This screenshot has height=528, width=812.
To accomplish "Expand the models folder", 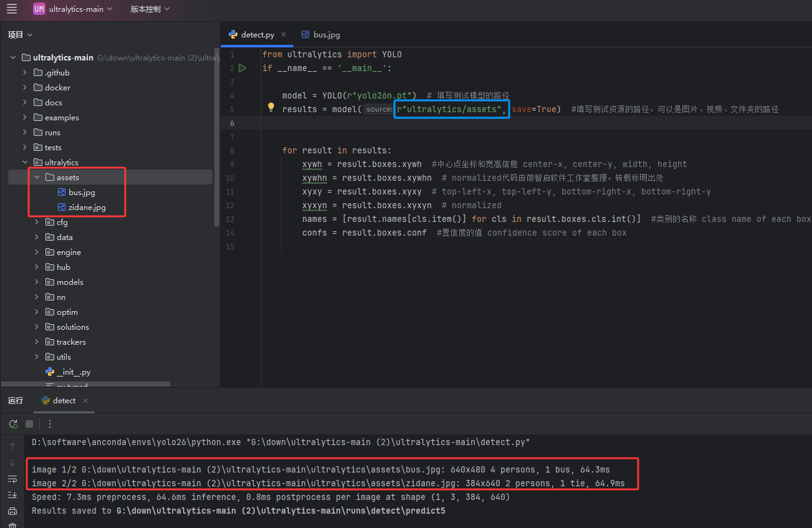I will tap(37, 282).
